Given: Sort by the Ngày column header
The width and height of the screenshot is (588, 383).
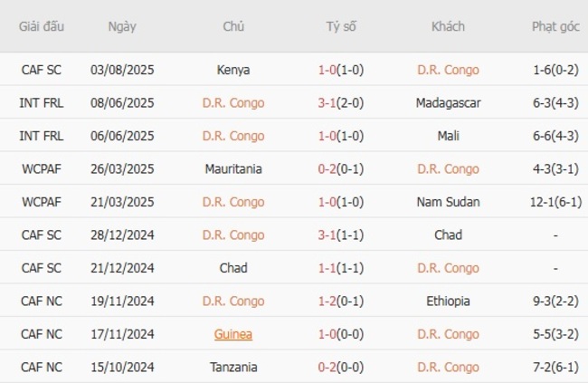Looking at the screenshot, I should click(x=122, y=26).
